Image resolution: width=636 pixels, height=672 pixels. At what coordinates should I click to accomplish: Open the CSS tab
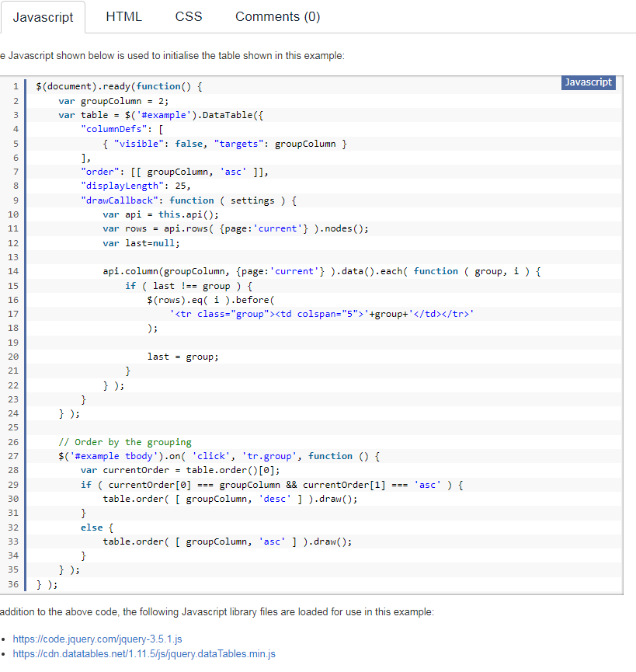pos(189,17)
